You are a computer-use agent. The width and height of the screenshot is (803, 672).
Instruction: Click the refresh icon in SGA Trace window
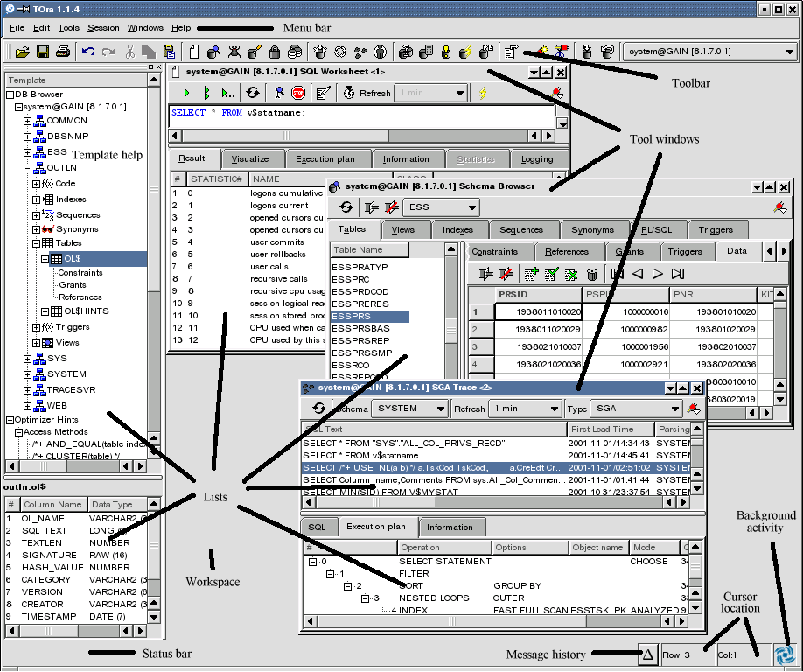tap(318, 409)
